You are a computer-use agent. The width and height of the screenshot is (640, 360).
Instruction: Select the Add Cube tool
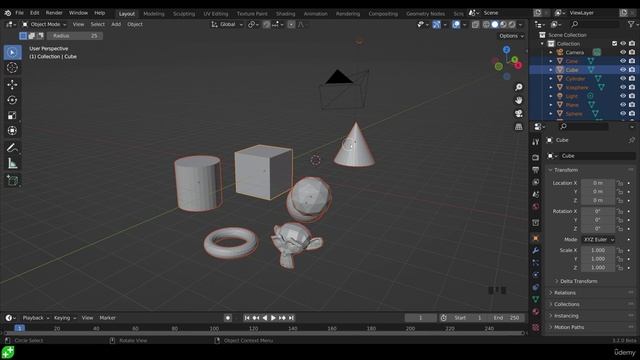click(x=12, y=180)
